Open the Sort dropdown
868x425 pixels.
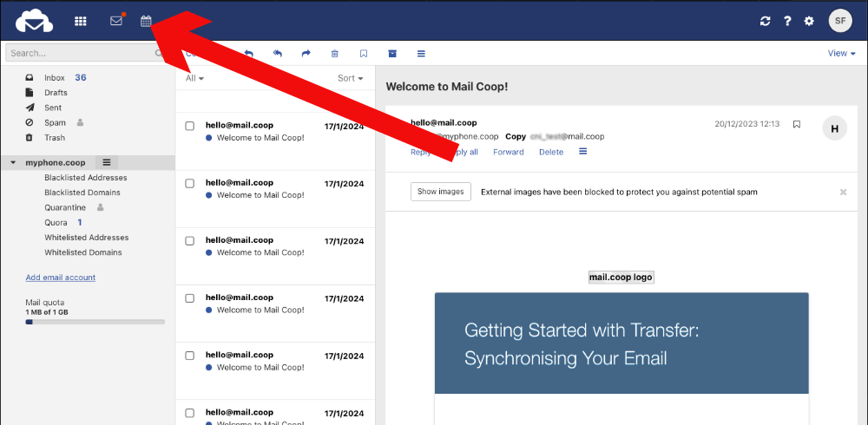pyautogui.click(x=351, y=79)
